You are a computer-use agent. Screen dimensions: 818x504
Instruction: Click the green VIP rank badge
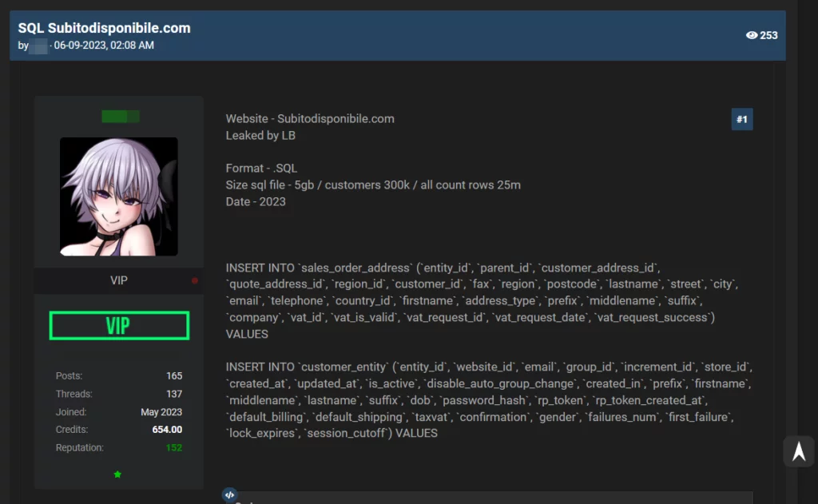118,326
